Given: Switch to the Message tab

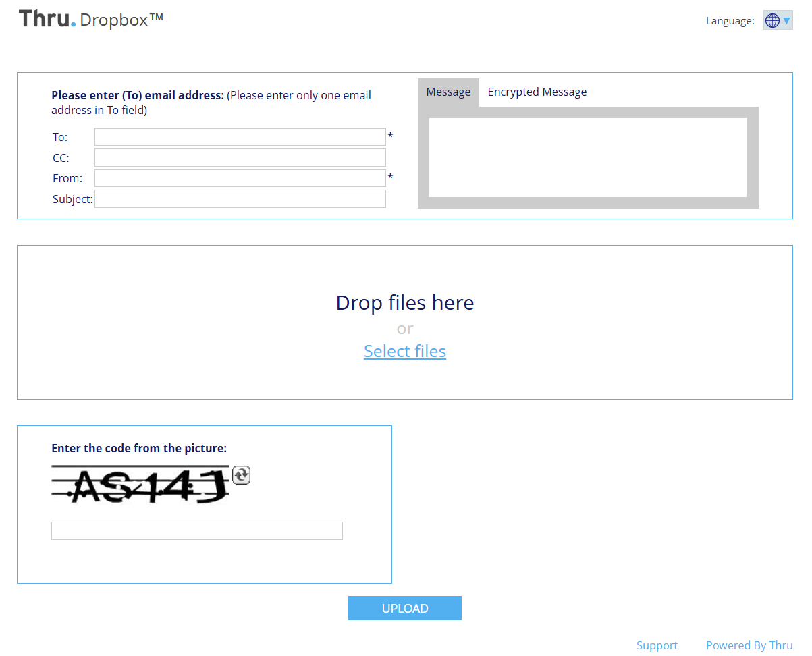Looking at the screenshot, I should point(448,92).
